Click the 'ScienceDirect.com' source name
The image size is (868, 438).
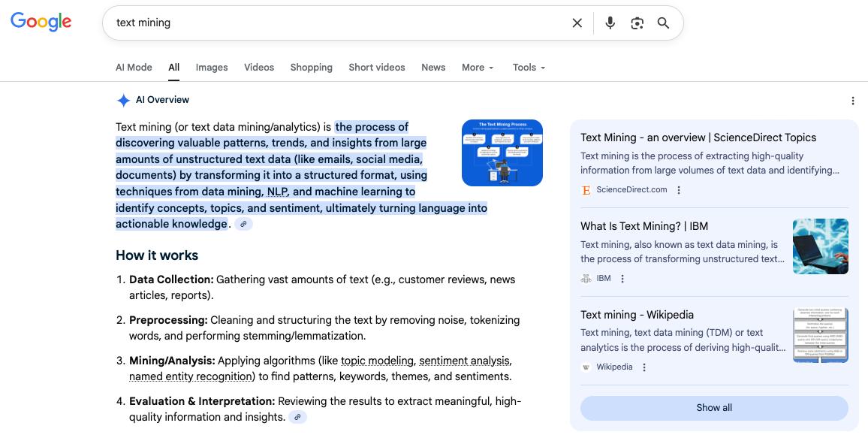(631, 190)
